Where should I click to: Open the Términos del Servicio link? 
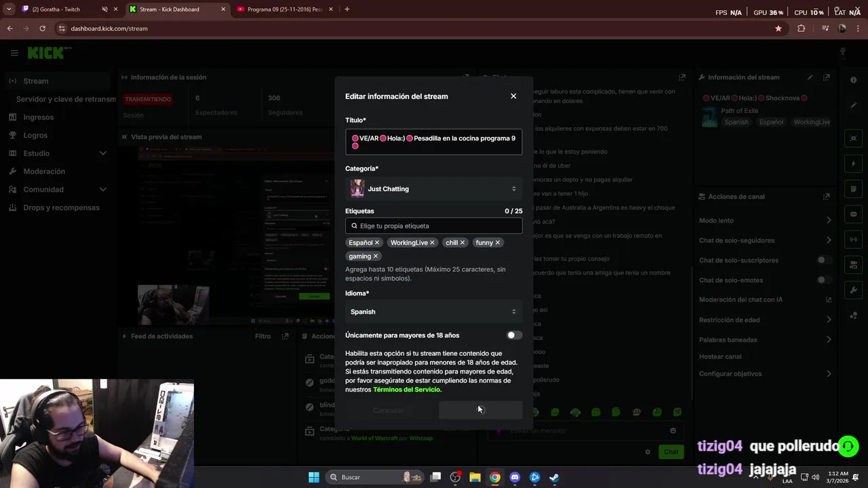click(406, 390)
